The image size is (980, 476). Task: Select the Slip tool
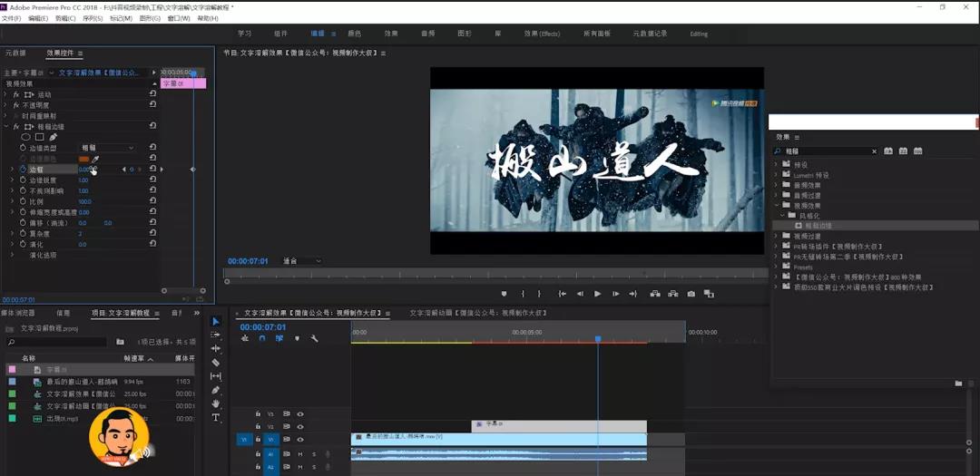click(x=216, y=376)
